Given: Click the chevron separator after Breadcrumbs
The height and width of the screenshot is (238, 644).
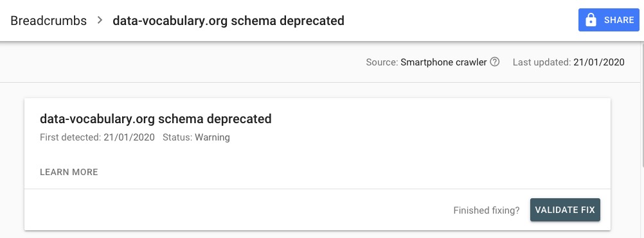Looking at the screenshot, I should point(100,20).
